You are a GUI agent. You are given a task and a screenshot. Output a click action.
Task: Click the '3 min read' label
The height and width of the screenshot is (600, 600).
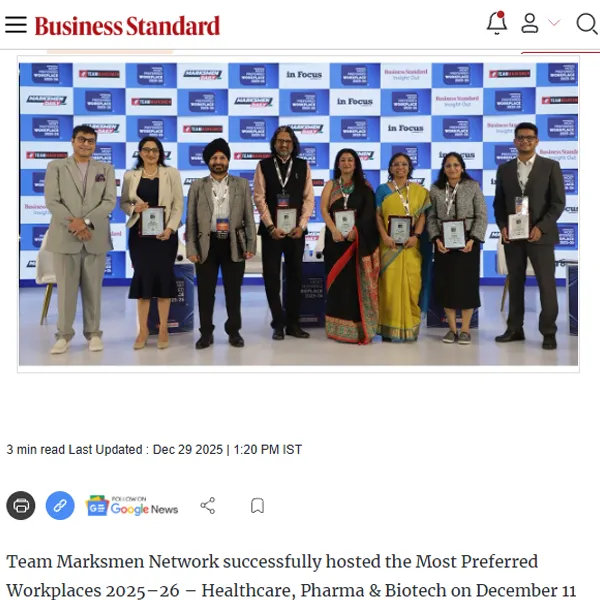[36, 449]
